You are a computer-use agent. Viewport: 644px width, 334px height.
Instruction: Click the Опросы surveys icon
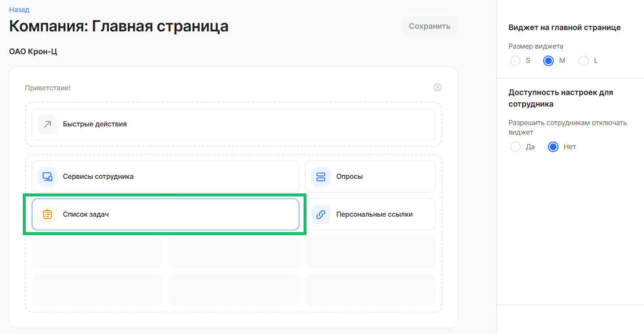321,177
